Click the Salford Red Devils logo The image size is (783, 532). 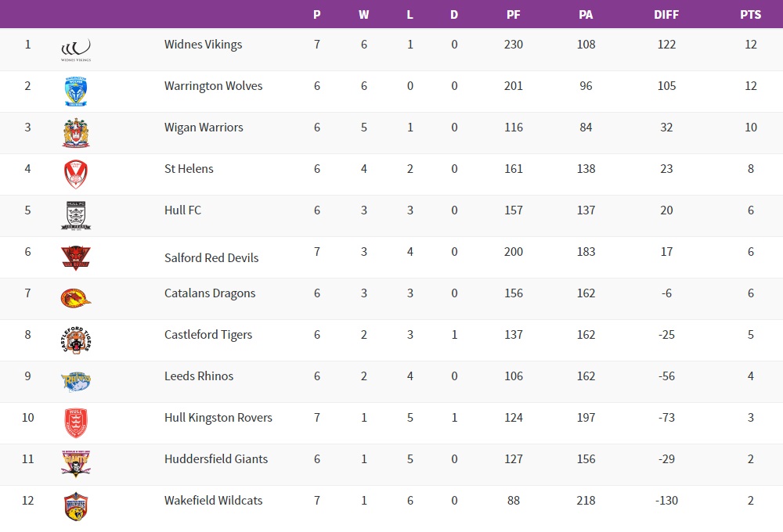click(x=76, y=257)
